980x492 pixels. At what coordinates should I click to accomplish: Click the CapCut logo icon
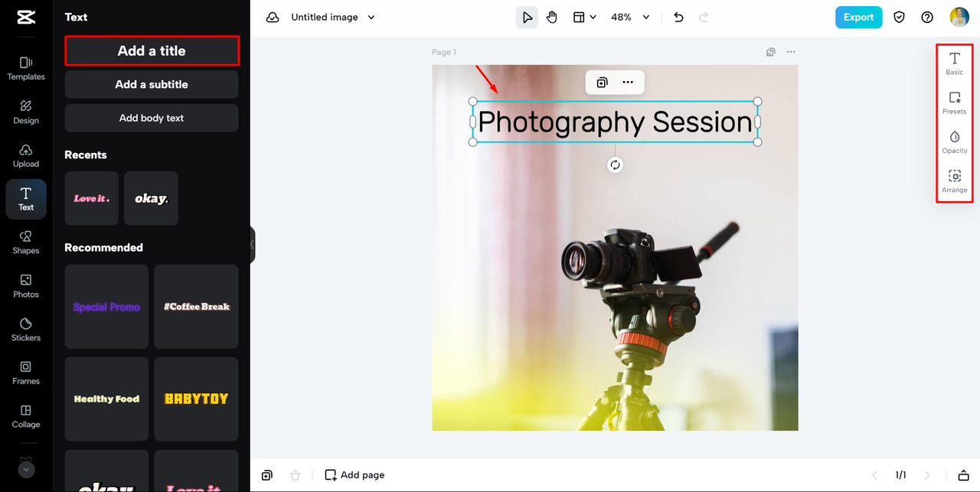pos(26,18)
